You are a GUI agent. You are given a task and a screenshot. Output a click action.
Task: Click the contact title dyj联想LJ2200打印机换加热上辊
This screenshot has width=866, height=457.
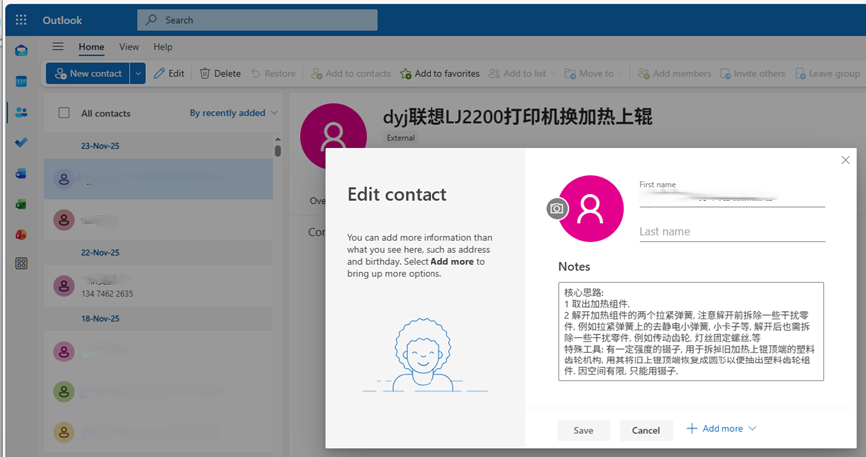click(518, 117)
